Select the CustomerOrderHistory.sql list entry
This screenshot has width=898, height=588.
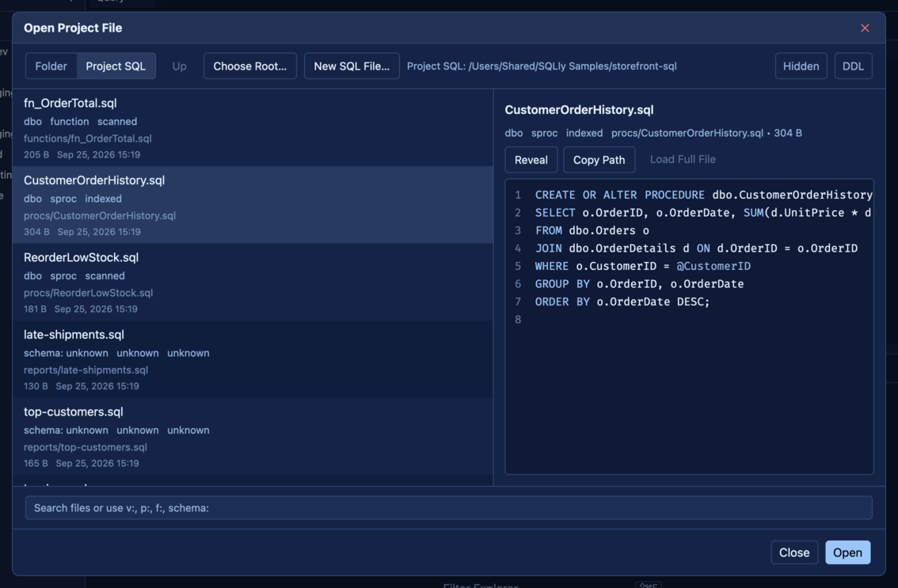click(253, 205)
